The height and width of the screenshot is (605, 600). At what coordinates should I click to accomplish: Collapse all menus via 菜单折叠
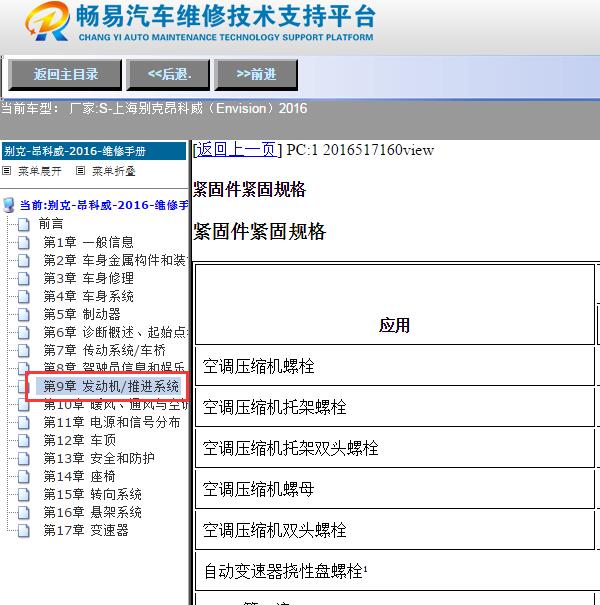[114, 171]
